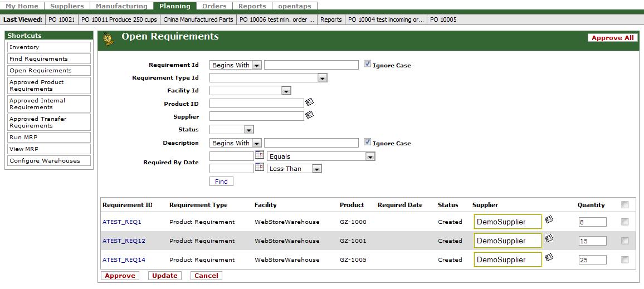Image resolution: width=644 pixels, height=289 pixels.
Task: Check the ATEST_REQ12 row checkbox
Action: [625, 241]
